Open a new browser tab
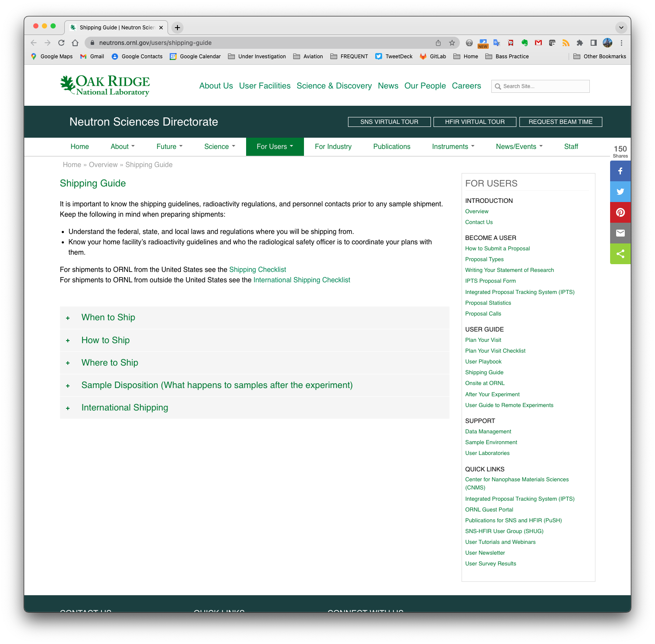This screenshot has width=655, height=644. 177,28
